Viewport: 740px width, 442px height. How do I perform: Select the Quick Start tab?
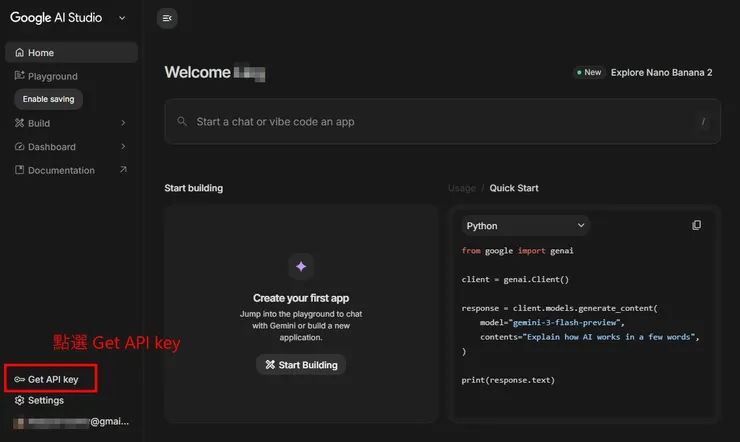(514, 188)
